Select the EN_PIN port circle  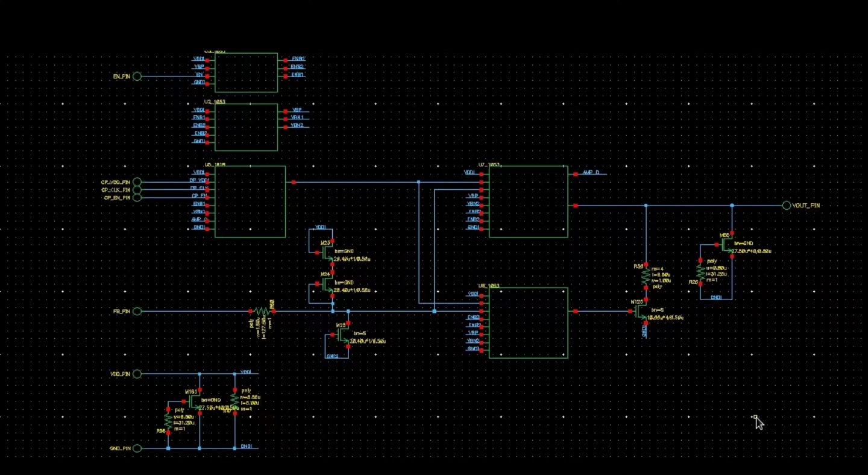[x=137, y=77]
